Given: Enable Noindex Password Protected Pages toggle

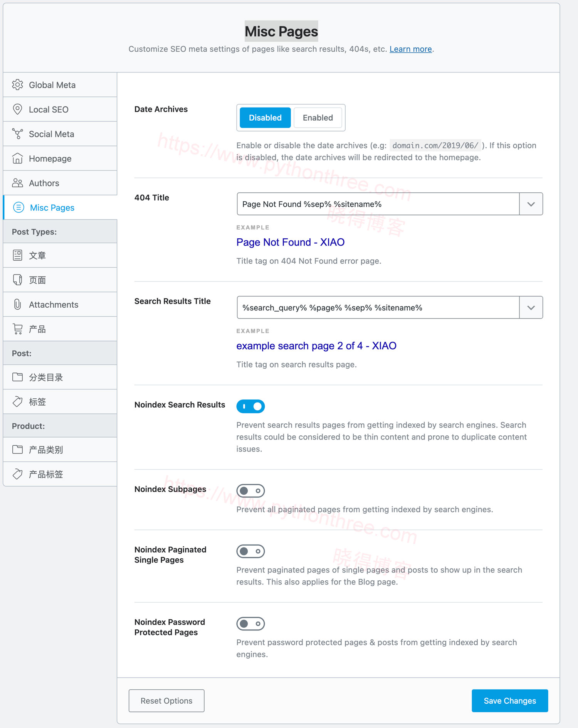Looking at the screenshot, I should (x=250, y=624).
